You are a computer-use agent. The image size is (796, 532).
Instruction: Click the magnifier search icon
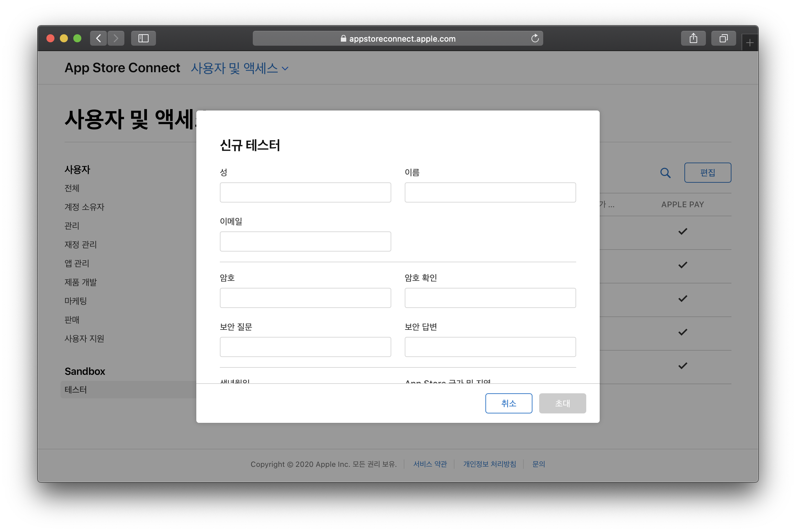coord(665,173)
